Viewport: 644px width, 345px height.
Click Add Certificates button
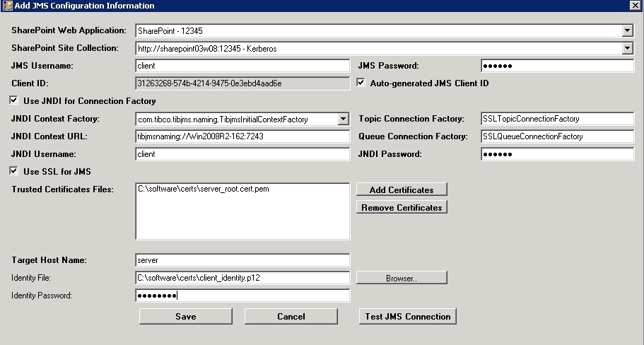[402, 189]
